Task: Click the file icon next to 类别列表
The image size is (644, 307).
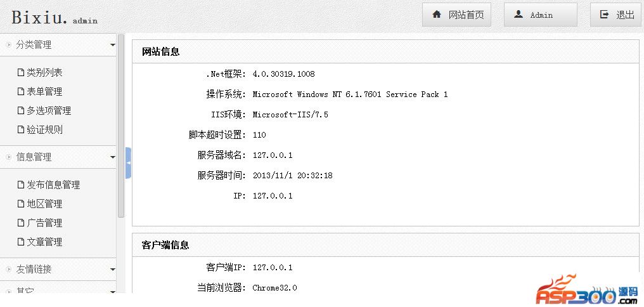Action: (21, 72)
